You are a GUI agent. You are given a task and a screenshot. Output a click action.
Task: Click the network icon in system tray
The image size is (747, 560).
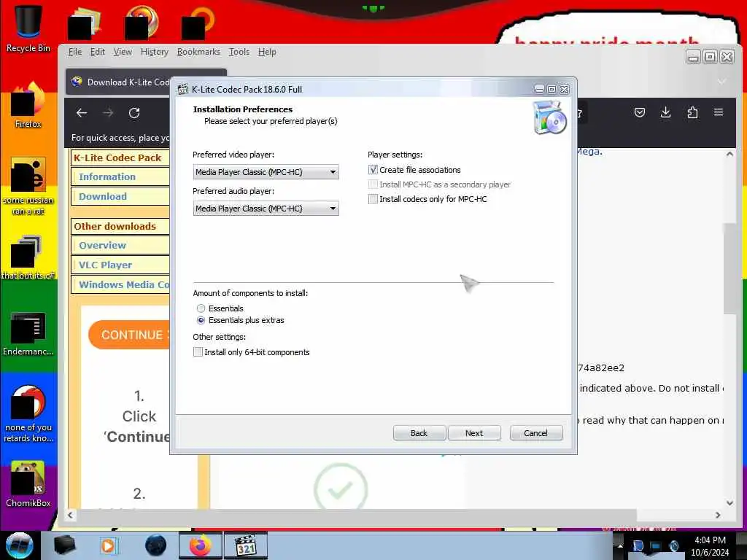656,545
